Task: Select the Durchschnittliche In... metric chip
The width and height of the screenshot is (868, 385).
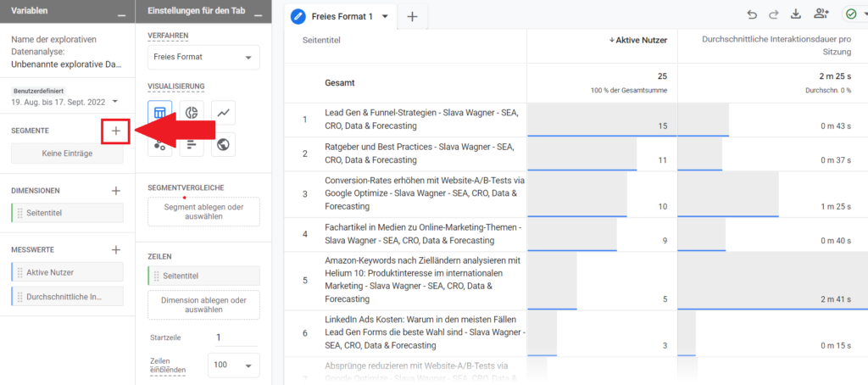Action: tap(67, 297)
